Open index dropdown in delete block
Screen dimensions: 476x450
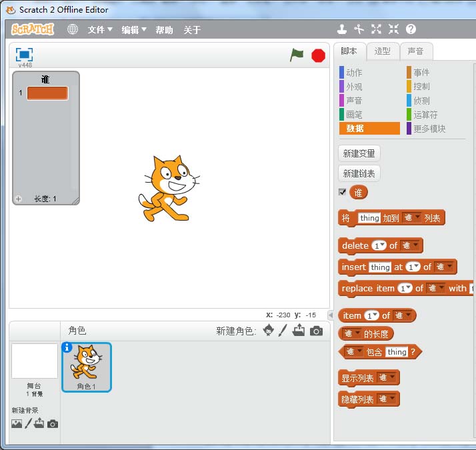[379, 245]
